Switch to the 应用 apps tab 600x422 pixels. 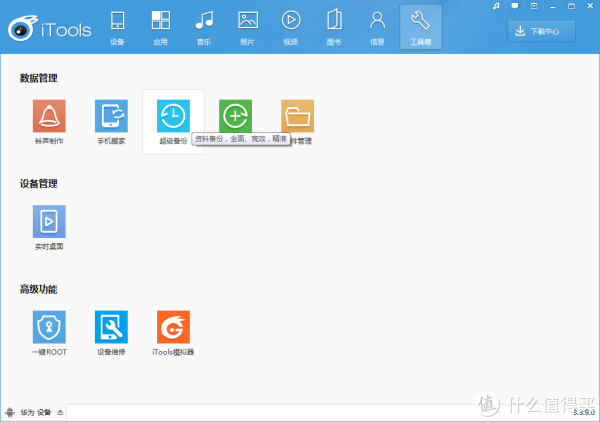coord(160,27)
